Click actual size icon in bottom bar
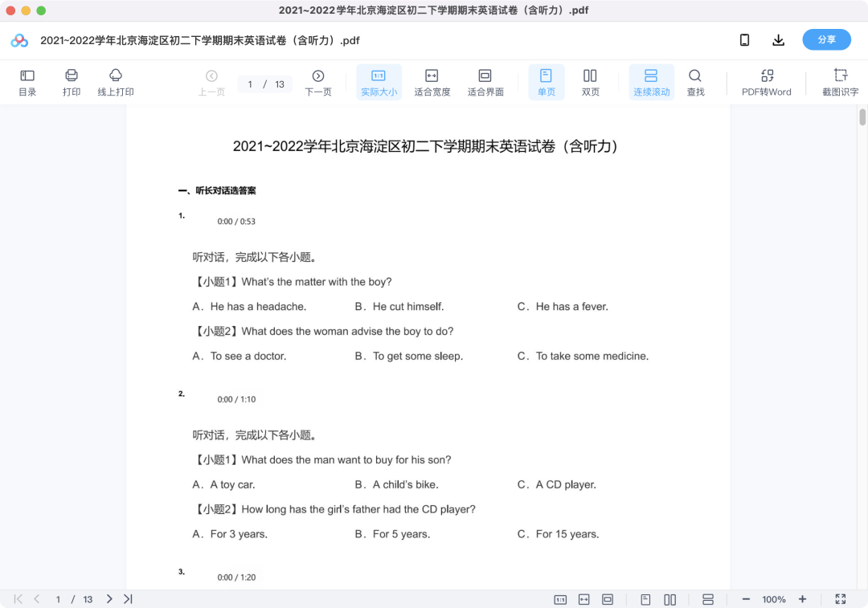 pos(560,600)
